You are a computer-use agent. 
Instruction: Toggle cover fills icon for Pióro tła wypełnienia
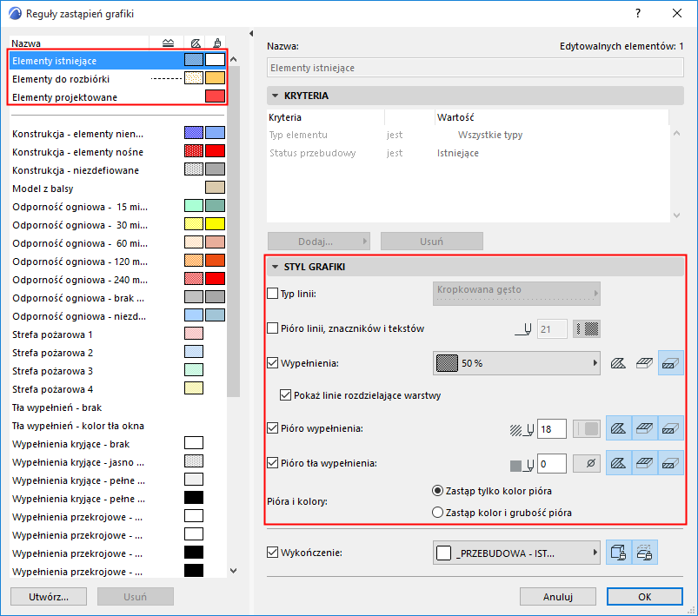[x=644, y=463]
